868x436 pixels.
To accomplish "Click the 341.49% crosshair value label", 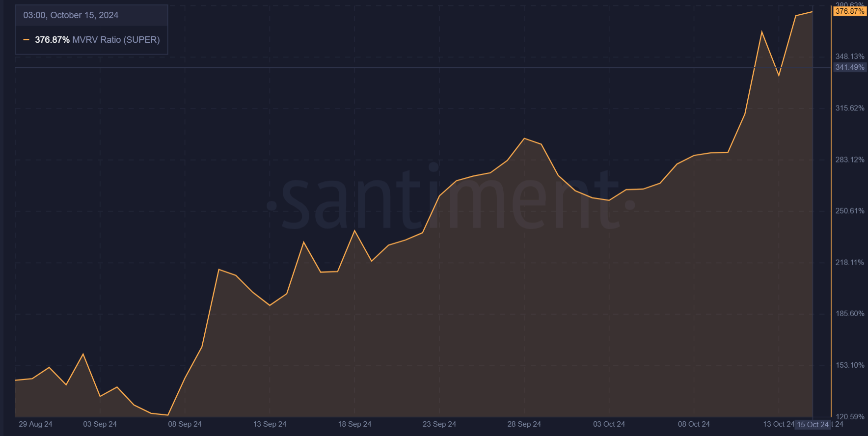I will (849, 67).
